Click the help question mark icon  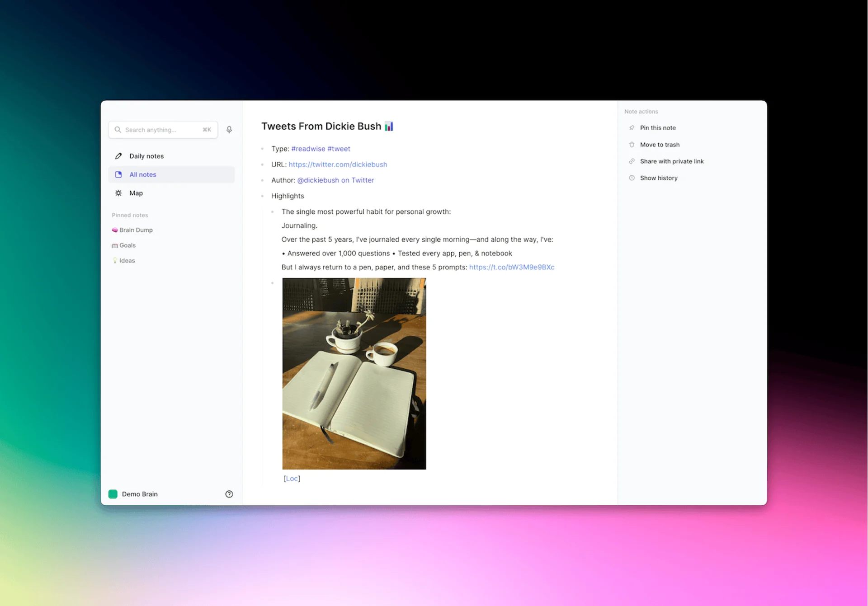(229, 494)
